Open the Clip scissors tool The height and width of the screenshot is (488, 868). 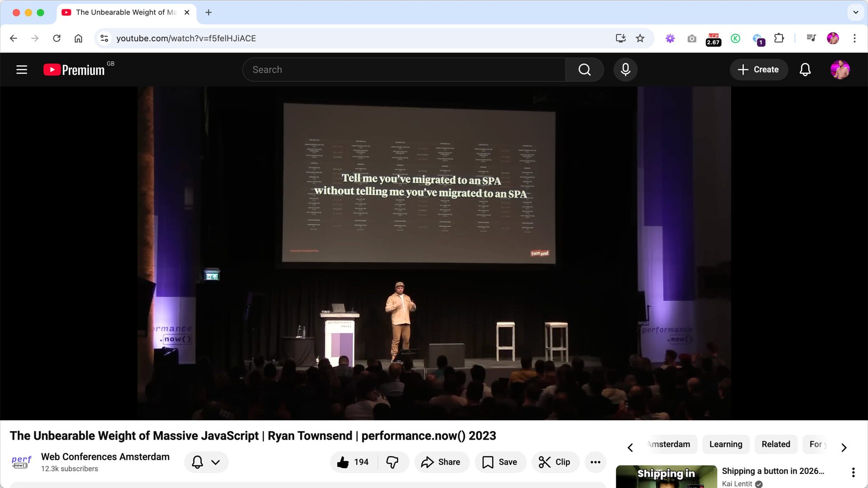click(555, 462)
